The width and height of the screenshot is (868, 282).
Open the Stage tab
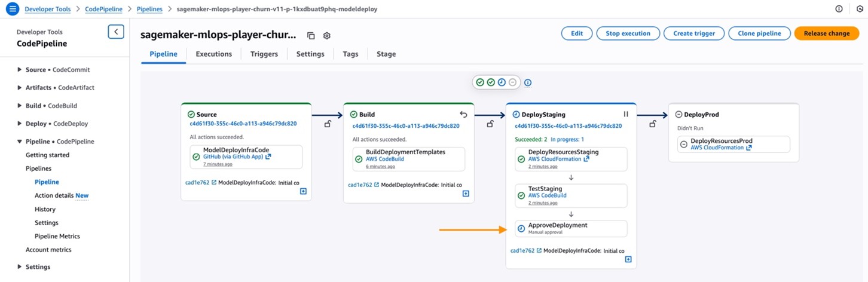[x=386, y=54]
